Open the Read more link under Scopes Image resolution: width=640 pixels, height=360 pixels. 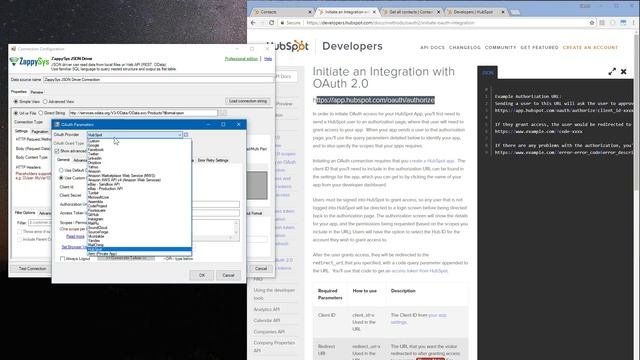click(75, 236)
